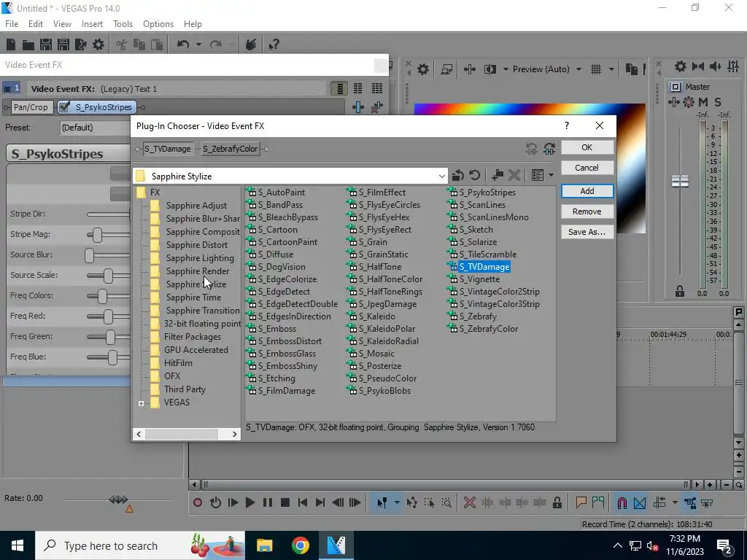
Task: Open the View menu
Action: [x=62, y=24]
